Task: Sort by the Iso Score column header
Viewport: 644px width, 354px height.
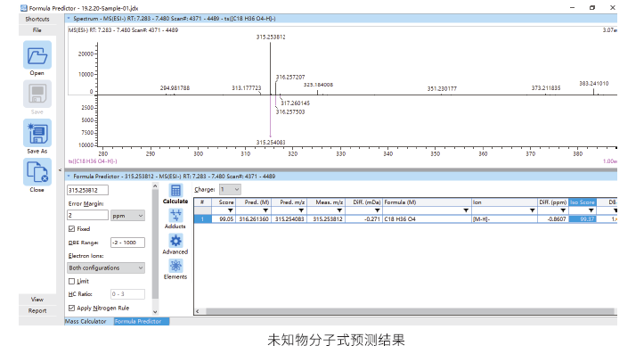Action: click(x=583, y=202)
